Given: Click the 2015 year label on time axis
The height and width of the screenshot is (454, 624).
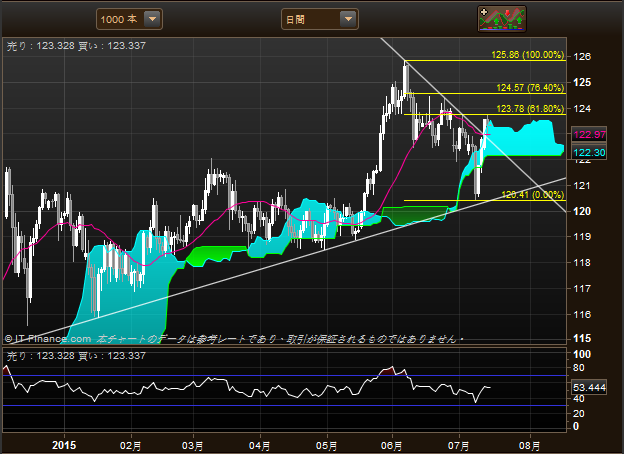Looking at the screenshot, I should [64, 445].
